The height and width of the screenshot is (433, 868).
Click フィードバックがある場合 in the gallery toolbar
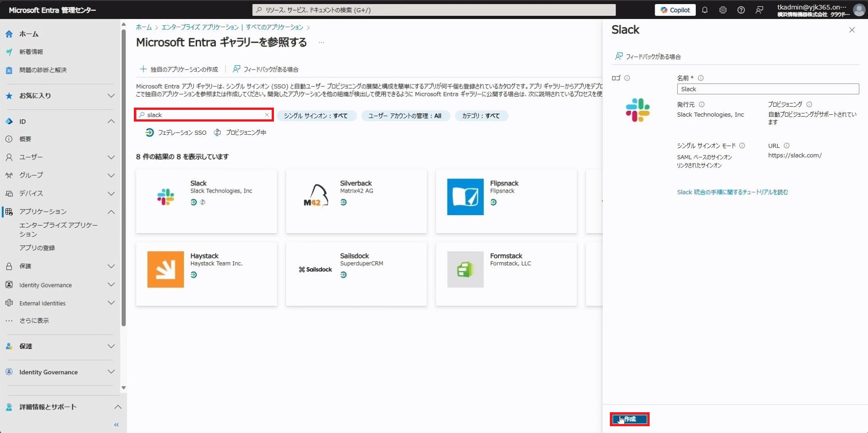click(x=265, y=70)
